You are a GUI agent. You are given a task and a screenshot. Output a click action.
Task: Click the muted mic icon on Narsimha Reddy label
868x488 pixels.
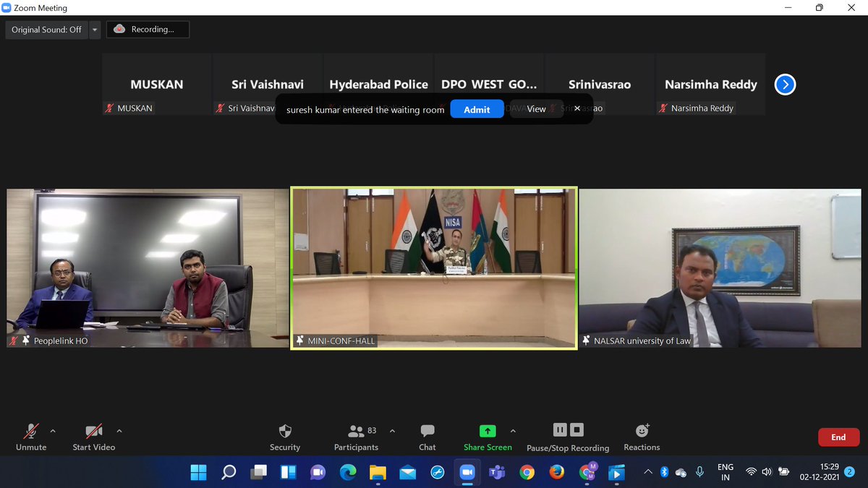tap(663, 108)
